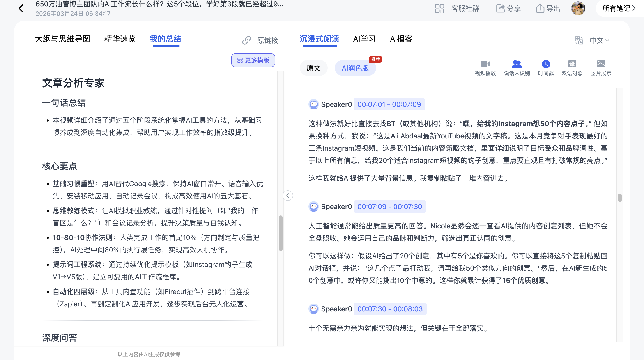
Task: Click Speaker0 avatar at 00:07:30 segment
Action: pyautogui.click(x=313, y=309)
